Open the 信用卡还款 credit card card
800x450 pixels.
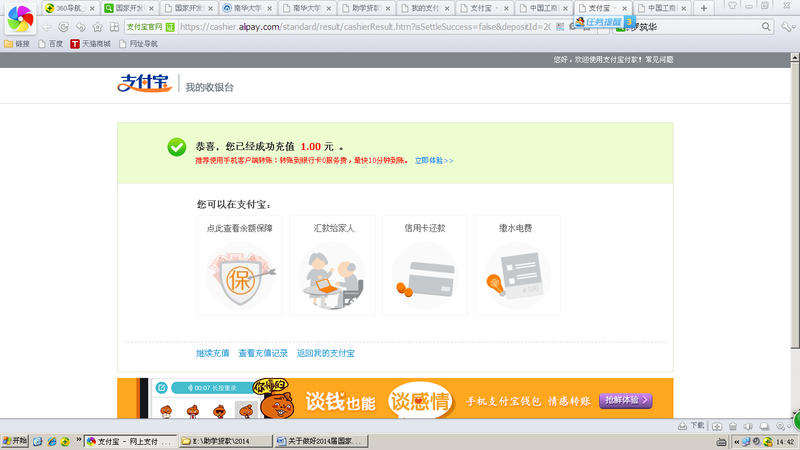click(x=424, y=265)
